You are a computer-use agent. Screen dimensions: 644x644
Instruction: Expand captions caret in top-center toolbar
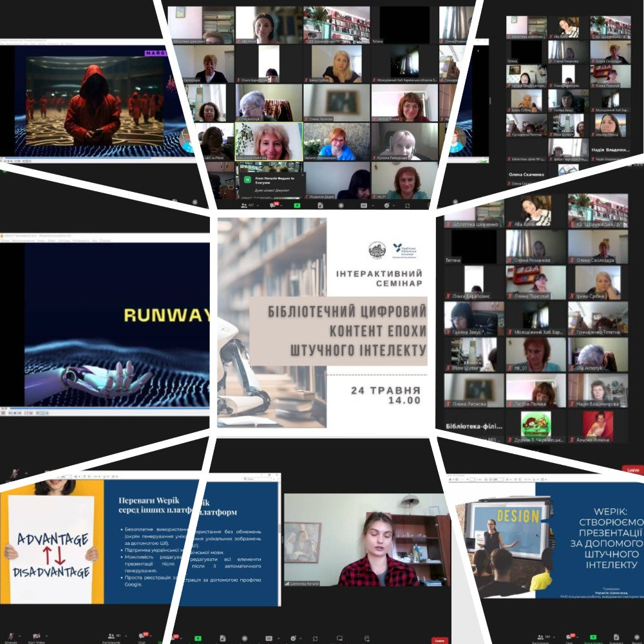(374, 205)
